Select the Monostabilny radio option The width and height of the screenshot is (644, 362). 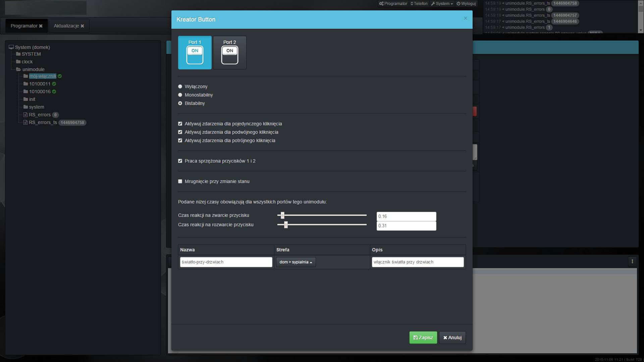tap(180, 95)
